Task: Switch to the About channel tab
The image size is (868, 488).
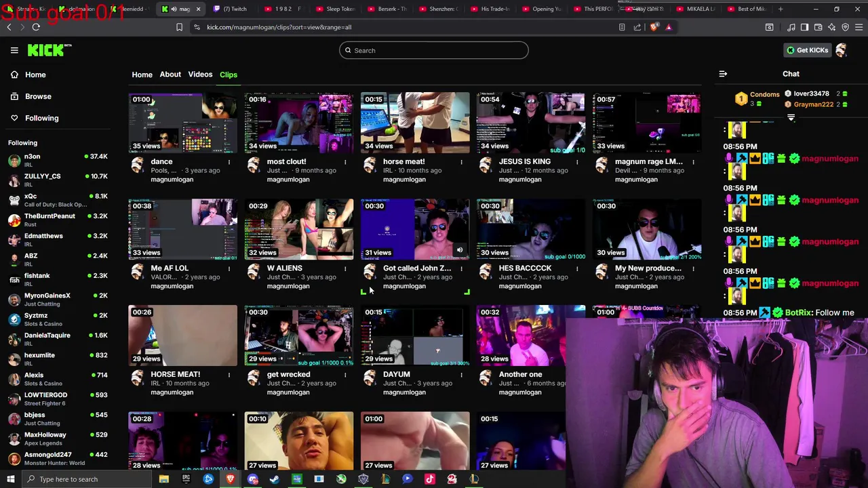Action: click(x=170, y=75)
